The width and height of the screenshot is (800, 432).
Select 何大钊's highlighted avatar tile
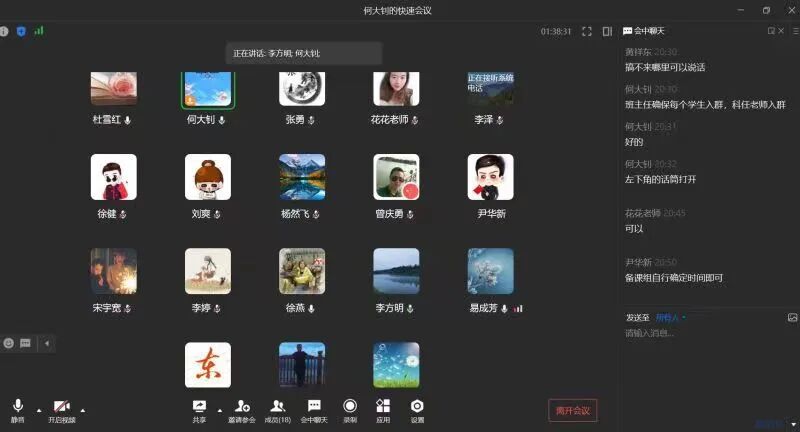pos(208,90)
